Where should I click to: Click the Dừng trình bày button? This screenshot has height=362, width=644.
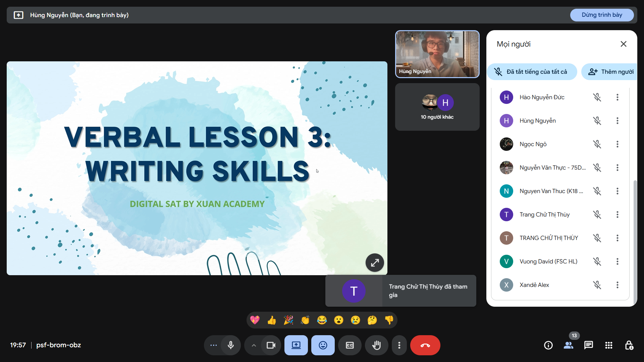[602, 15]
